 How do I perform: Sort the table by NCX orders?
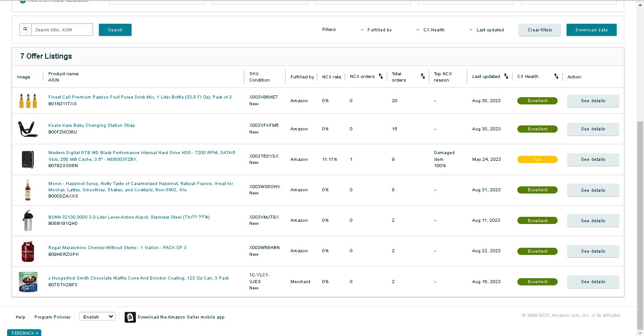pyautogui.click(x=381, y=77)
